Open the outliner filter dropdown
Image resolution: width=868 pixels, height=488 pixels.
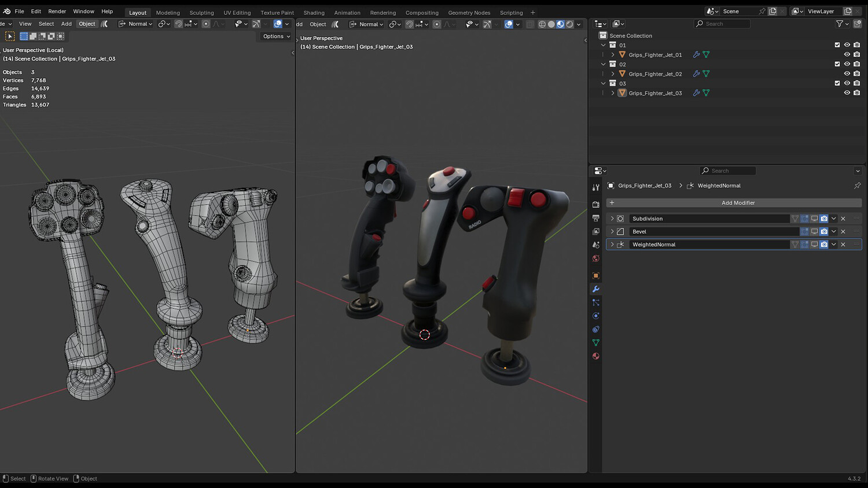841,24
